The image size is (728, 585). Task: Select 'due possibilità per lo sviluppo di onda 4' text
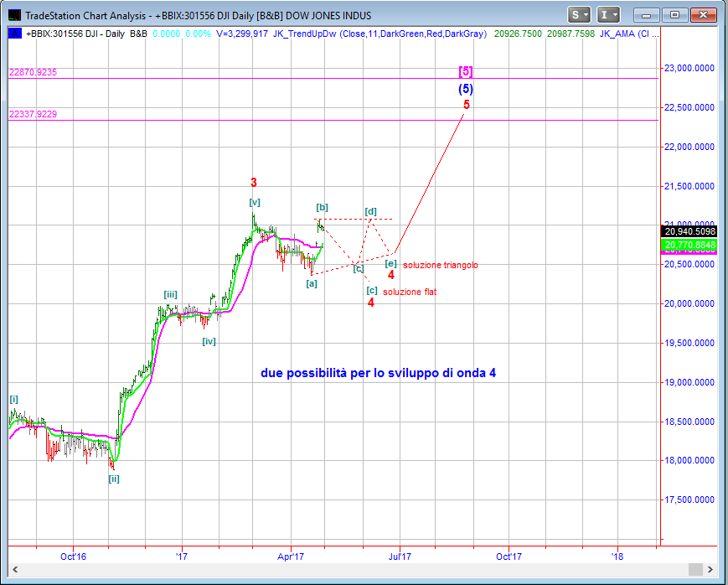coord(378,373)
